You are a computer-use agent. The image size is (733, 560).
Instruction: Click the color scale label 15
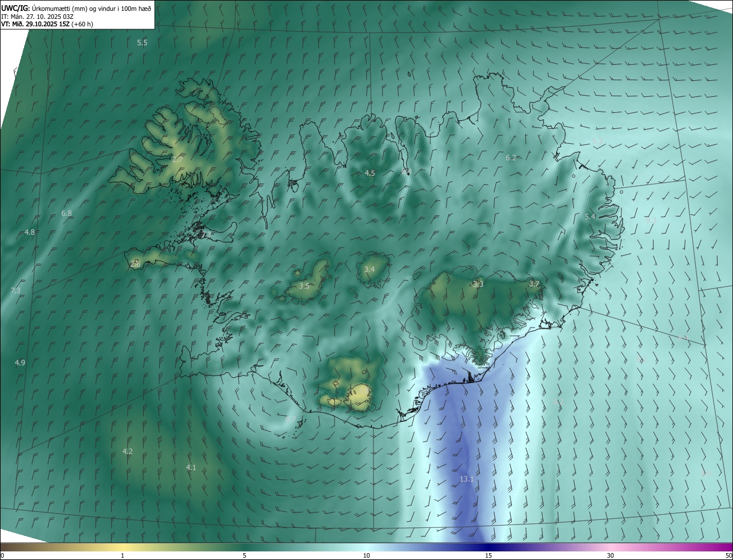[x=488, y=555]
